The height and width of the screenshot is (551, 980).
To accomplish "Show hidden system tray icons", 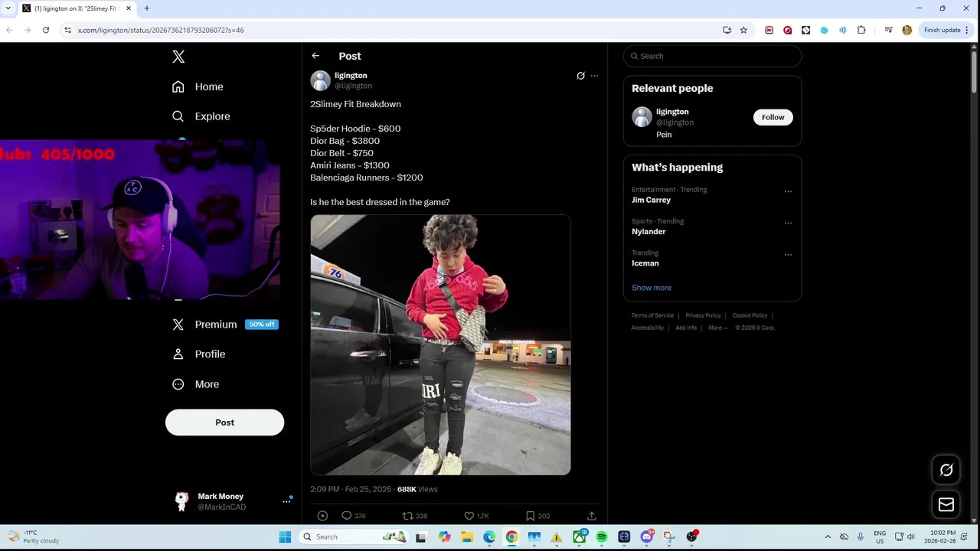I will (x=828, y=536).
